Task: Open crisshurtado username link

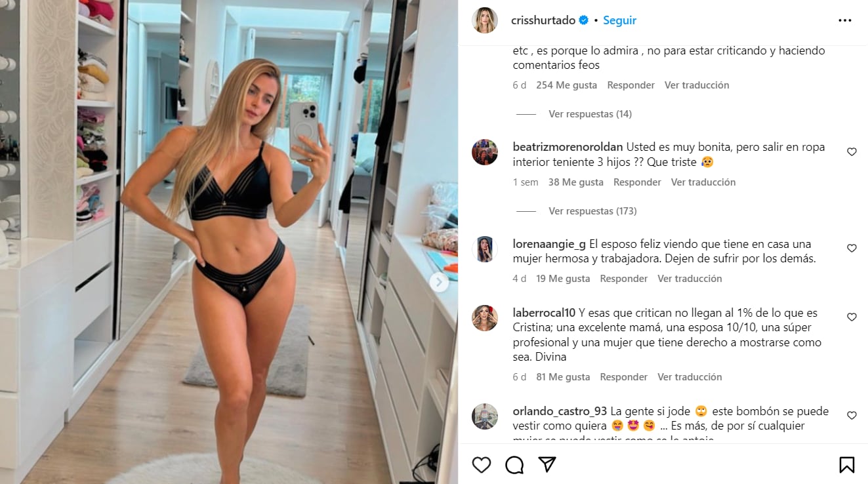Action: click(543, 20)
